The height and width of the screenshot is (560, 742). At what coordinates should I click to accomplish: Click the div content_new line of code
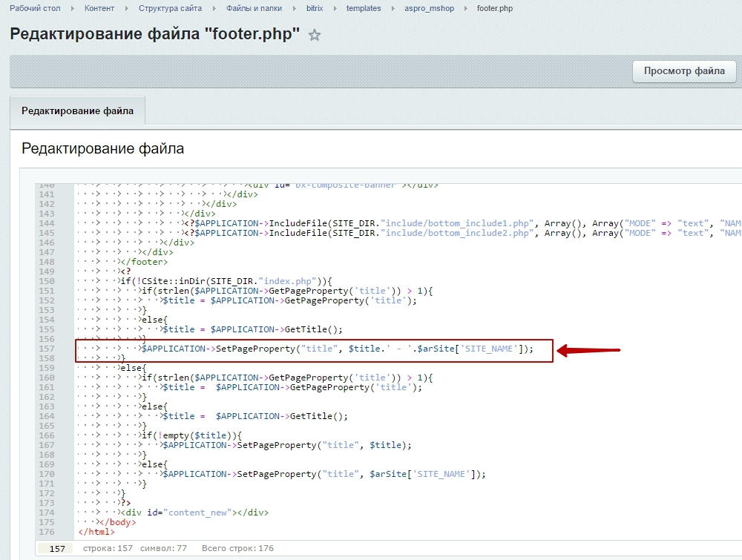tap(195, 513)
